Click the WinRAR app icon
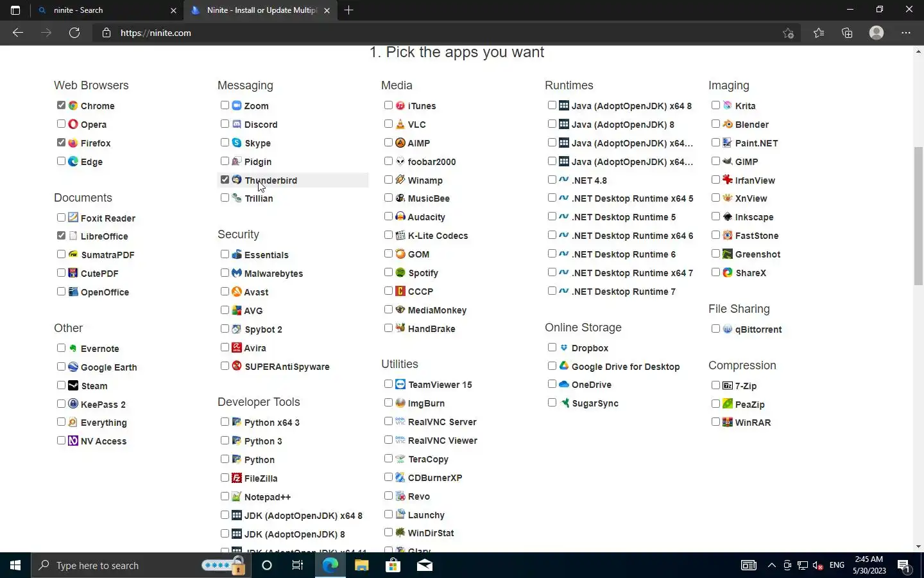This screenshot has width=924, height=578. click(728, 422)
